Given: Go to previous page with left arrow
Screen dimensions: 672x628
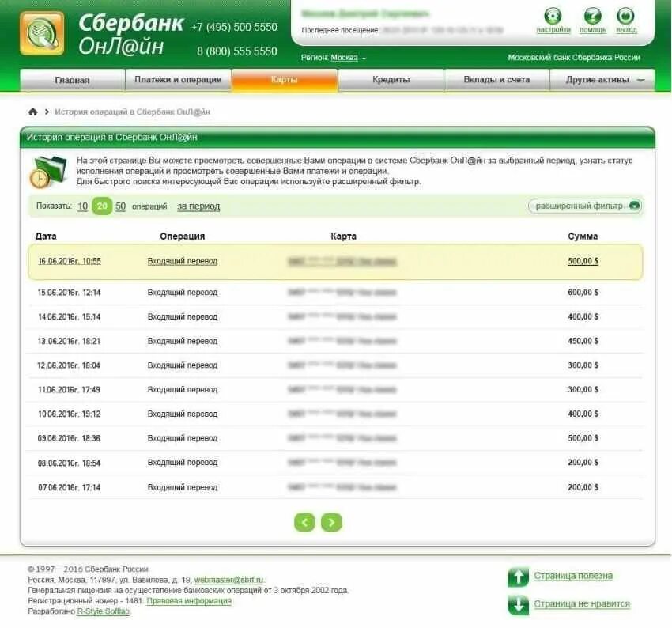Looking at the screenshot, I should 304,522.
